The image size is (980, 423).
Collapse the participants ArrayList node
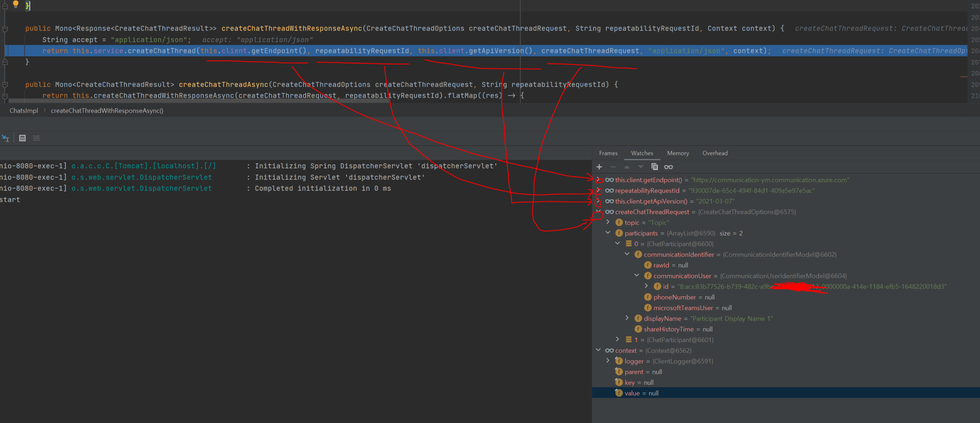[x=608, y=233]
